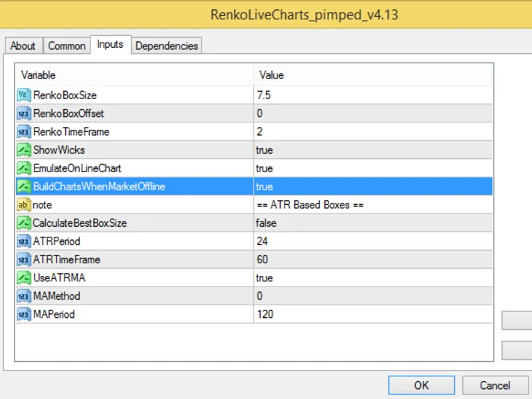Toggle the EmulateOnLineChart true value

[373, 168]
